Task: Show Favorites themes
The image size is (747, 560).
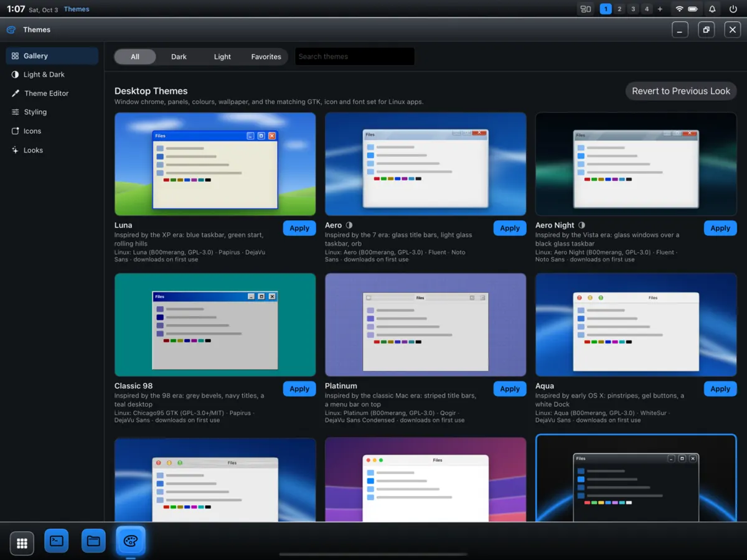Action: (266, 57)
